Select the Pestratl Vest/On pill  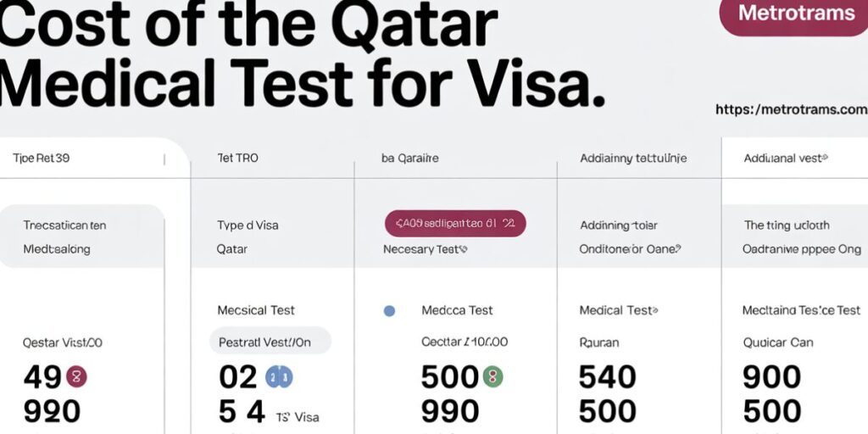(x=270, y=342)
